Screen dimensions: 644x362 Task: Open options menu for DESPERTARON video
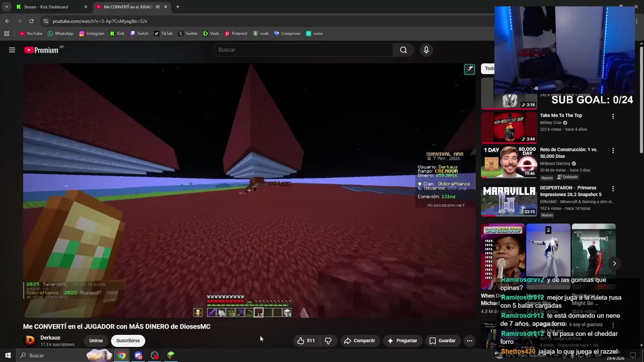click(613, 189)
